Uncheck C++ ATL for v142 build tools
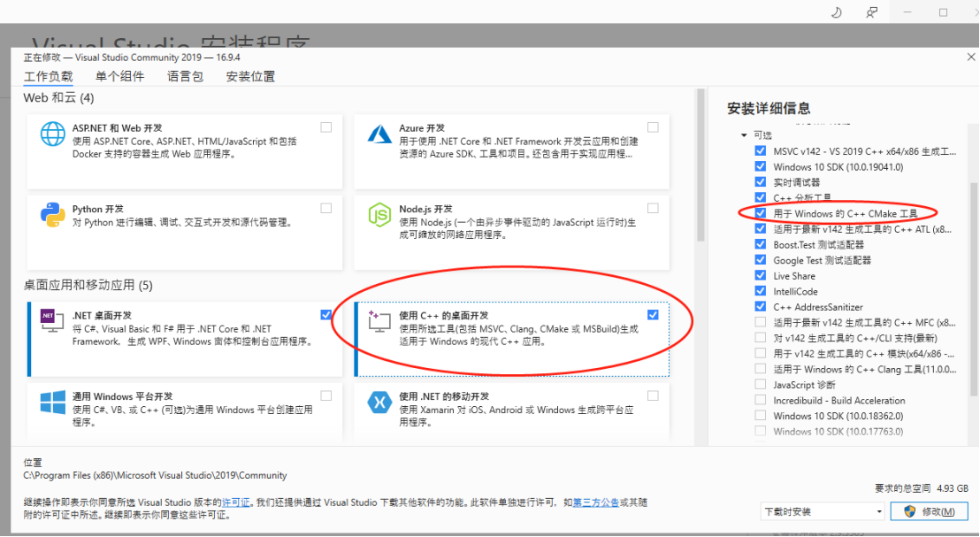Viewport: 980px width, 537px height. point(760,229)
